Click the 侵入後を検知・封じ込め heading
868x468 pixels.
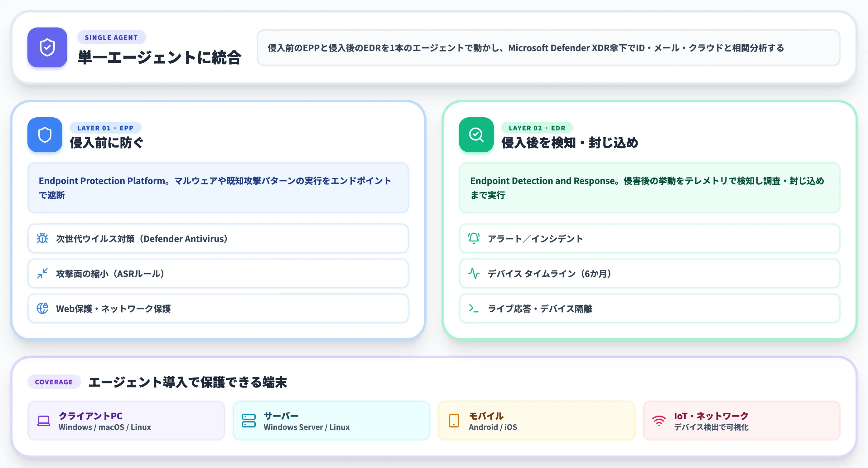click(x=570, y=143)
